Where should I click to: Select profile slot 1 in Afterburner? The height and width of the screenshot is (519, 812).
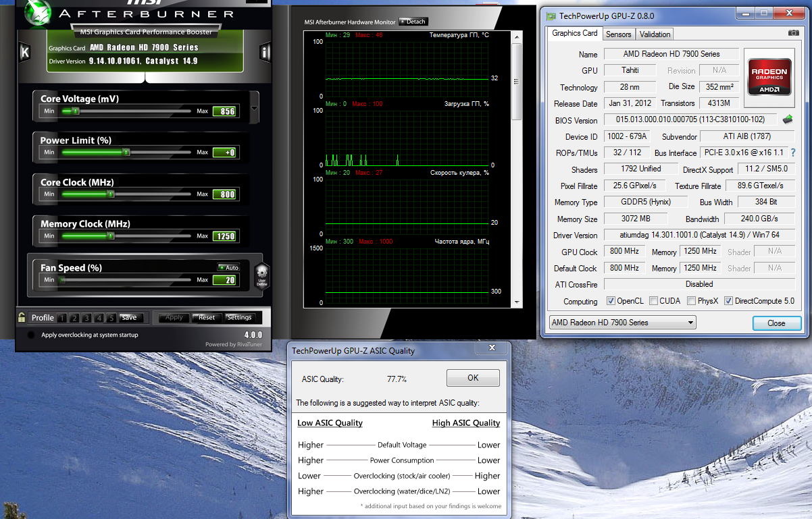[x=61, y=318]
